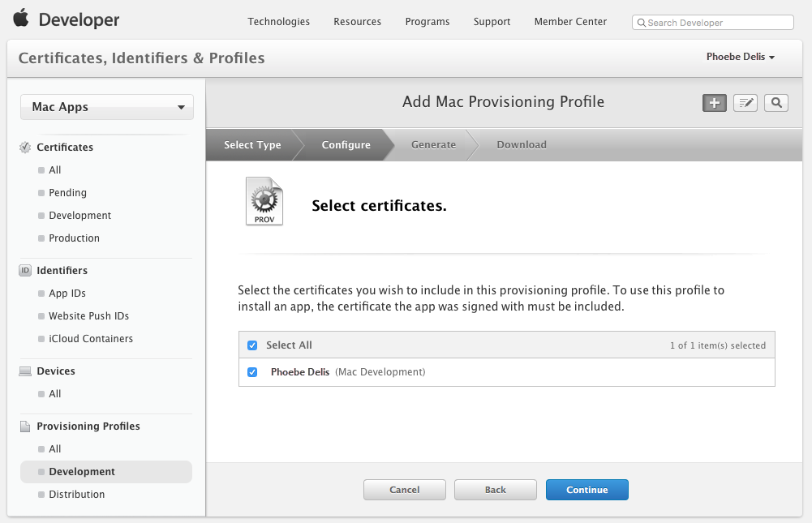812x523 pixels.
Task: Click inside the Search Developer input field
Action: click(x=712, y=22)
